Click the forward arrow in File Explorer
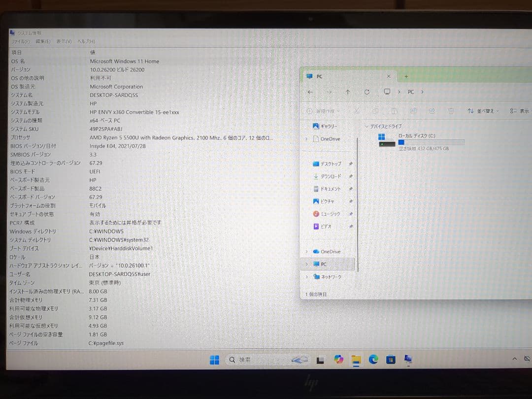 click(329, 92)
